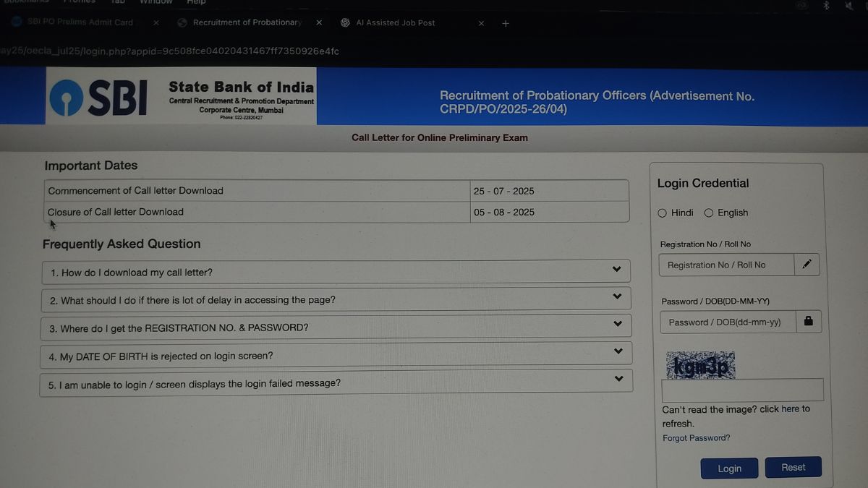The height and width of the screenshot is (488, 868).
Task: Click the muted volume icon in menu bar
Action: [x=849, y=5]
